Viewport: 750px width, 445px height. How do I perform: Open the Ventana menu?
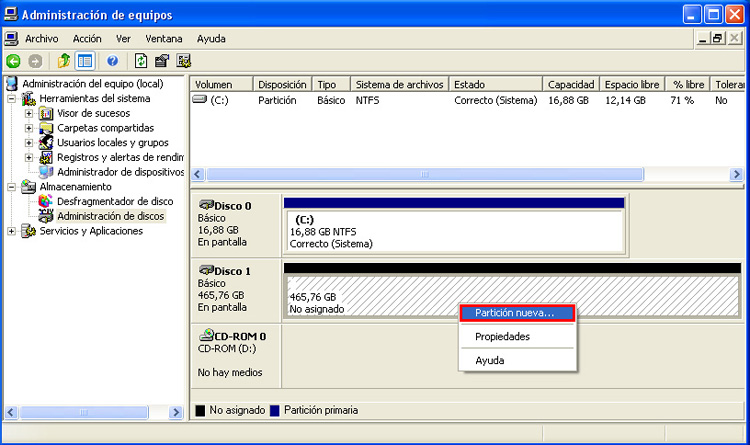tap(164, 39)
